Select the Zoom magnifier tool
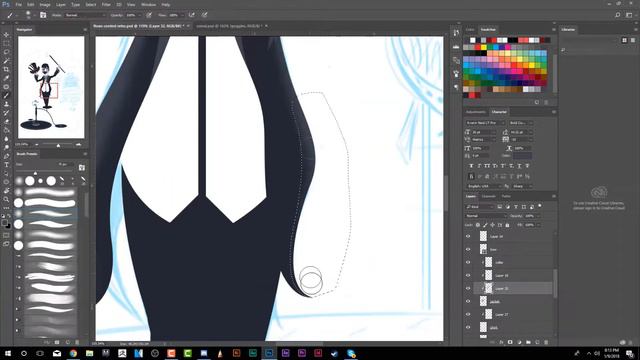 coord(6,200)
